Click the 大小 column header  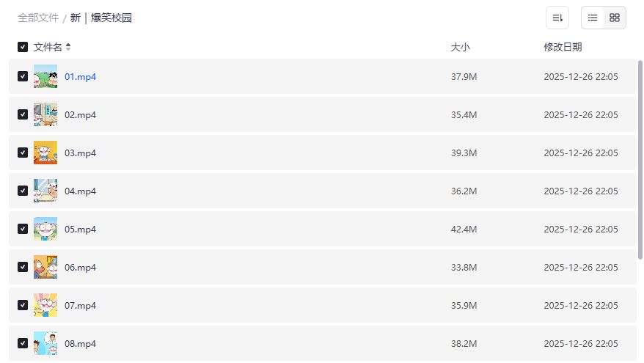tap(460, 47)
